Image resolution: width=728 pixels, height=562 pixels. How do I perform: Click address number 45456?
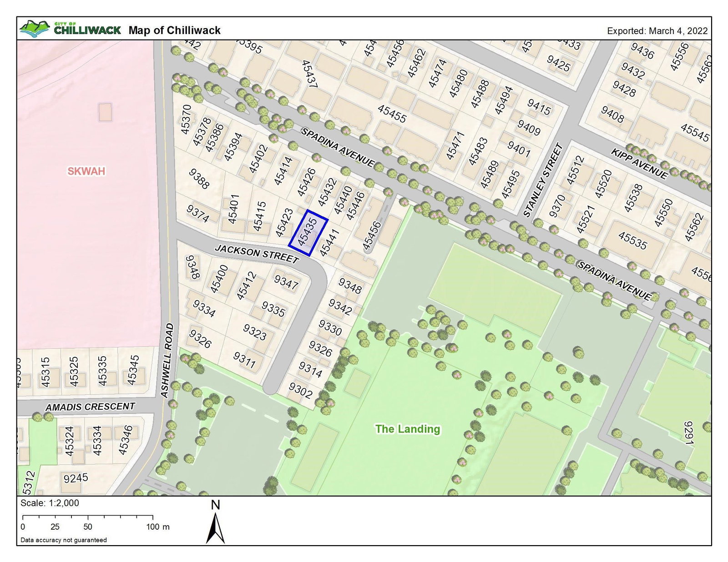coord(372,236)
